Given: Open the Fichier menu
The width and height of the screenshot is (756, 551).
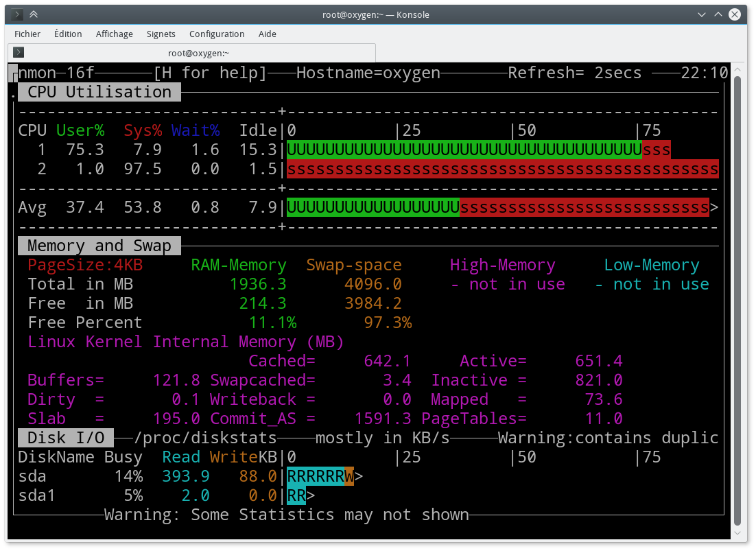Looking at the screenshot, I should (x=27, y=34).
